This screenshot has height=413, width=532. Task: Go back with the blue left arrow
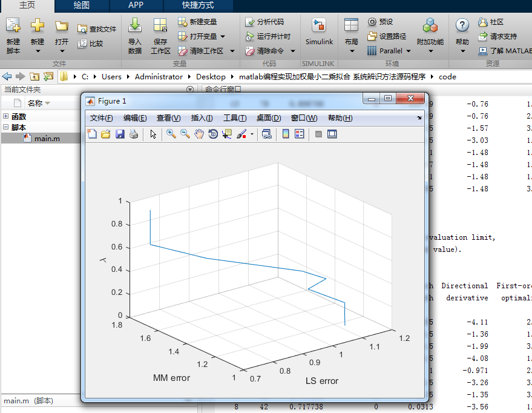pyautogui.click(x=7, y=76)
